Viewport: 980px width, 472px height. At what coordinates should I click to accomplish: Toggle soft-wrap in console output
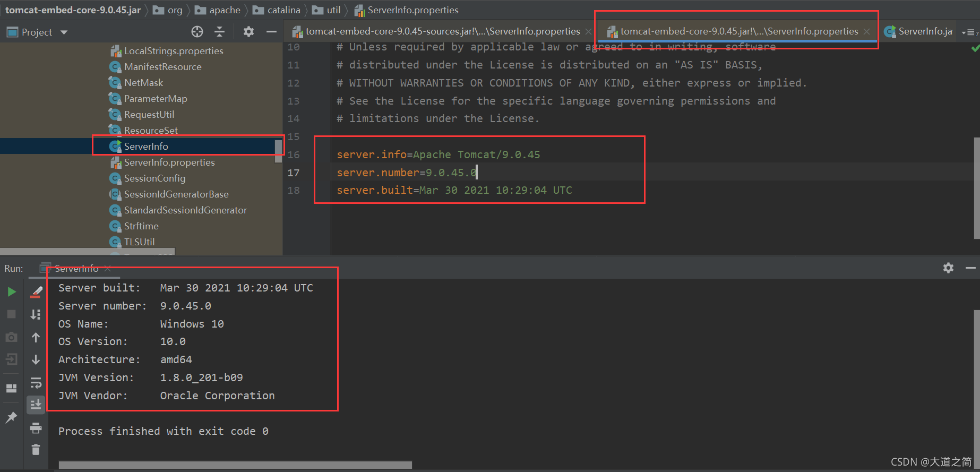point(36,382)
